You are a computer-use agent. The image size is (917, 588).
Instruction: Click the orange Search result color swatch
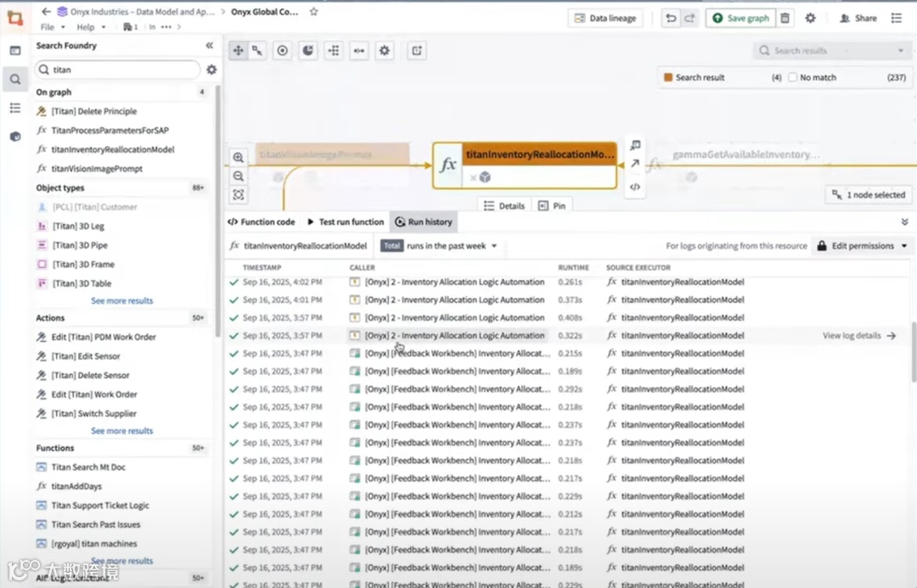pos(668,77)
